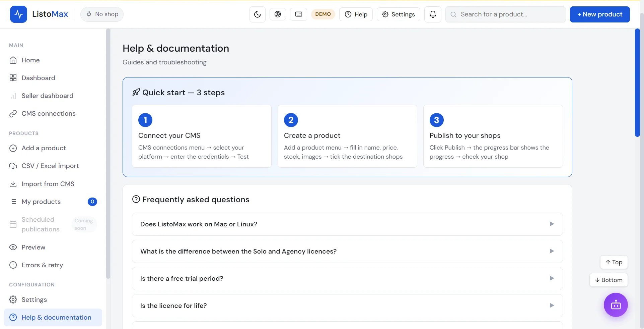Image resolution: width=644 pixels, height=329 pixels.
Task: Open the purple chatbot assistant button
Action: click(x=616, y=305)
